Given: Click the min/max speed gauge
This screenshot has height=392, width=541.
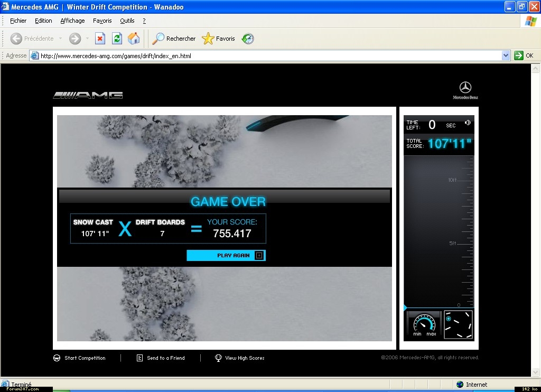Looking at the screenshot, I should coord(424,324).
